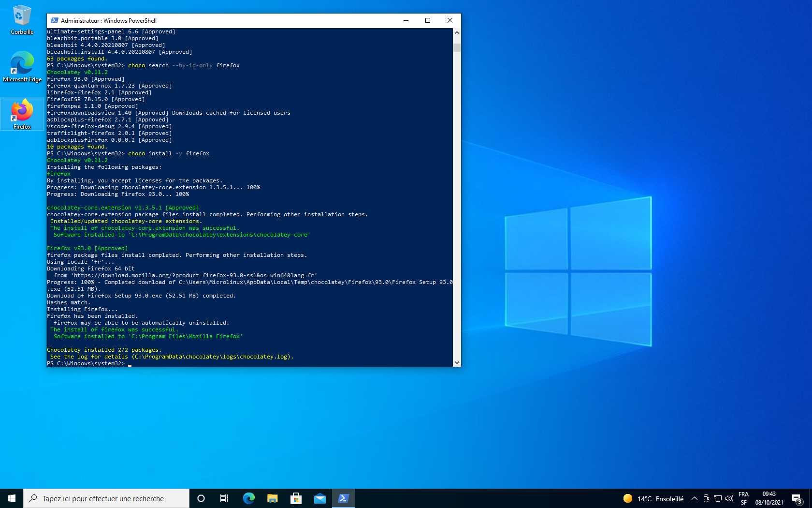The image size is (812, 508).
Task: Click the PowerShell scrollbar up arrow
Action: pyautogui.click(x=457, y=32)
